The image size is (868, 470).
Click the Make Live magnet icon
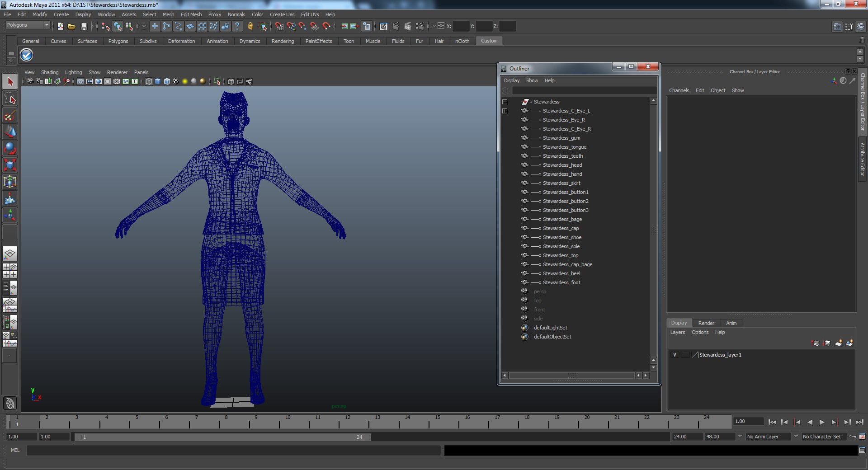point(326,26)
